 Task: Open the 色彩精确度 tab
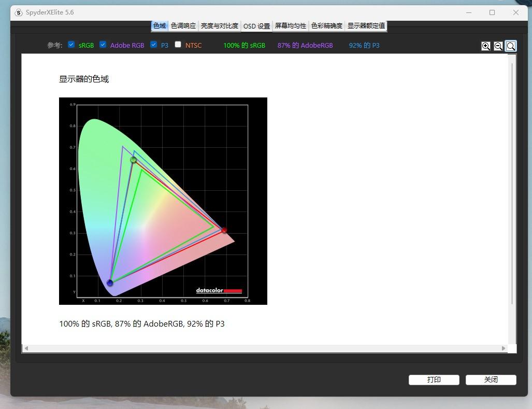327,26
